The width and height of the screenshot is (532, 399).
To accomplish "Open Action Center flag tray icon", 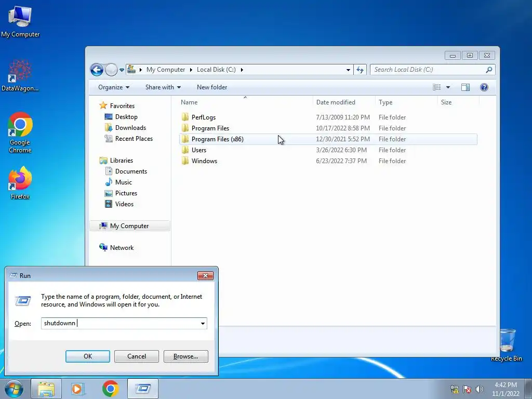I will coord(467,389).
